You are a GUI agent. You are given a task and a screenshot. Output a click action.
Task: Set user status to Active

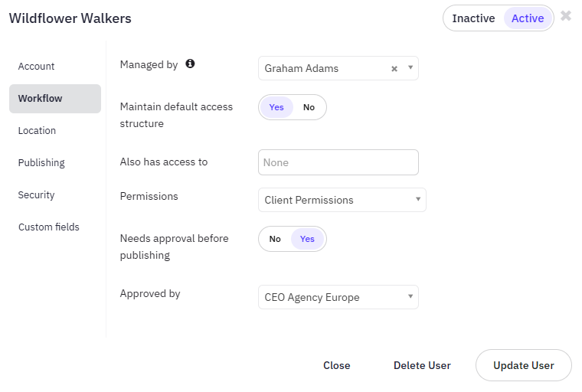point(528,18)
